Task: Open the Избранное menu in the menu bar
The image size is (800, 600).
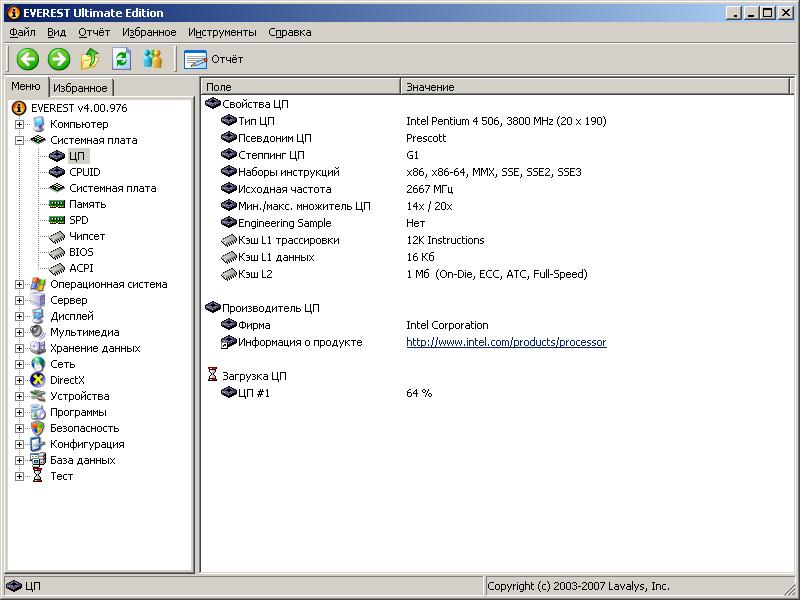Action: pyautogui.click(x=149, y=32)
